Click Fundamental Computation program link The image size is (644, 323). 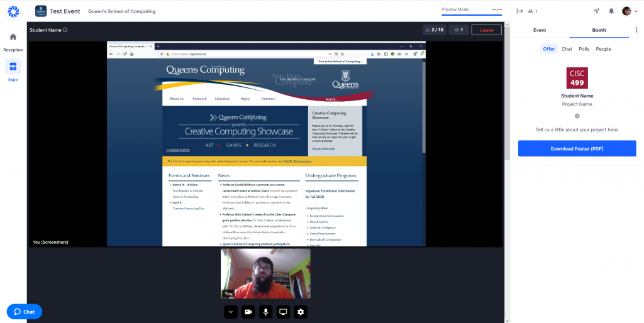pos(327,216)
